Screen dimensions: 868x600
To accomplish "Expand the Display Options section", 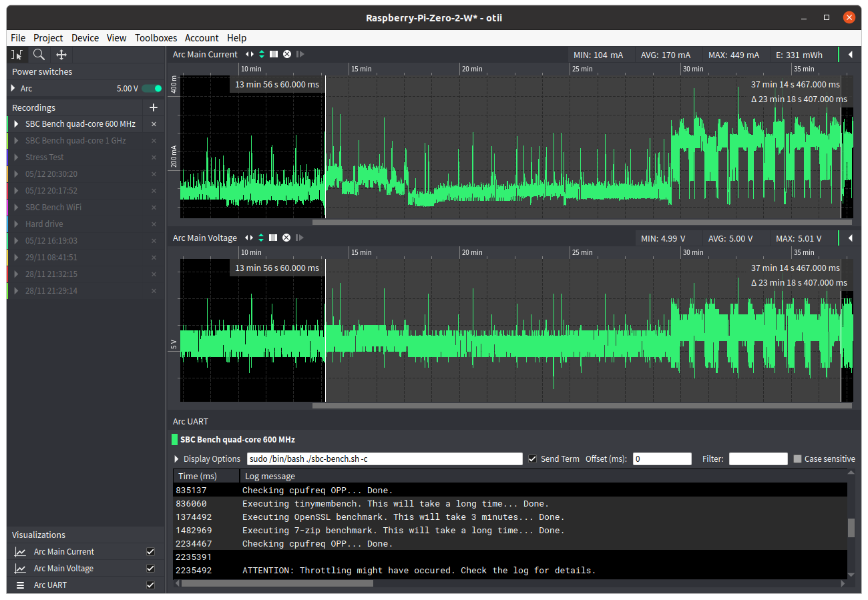I will (177, 459).
